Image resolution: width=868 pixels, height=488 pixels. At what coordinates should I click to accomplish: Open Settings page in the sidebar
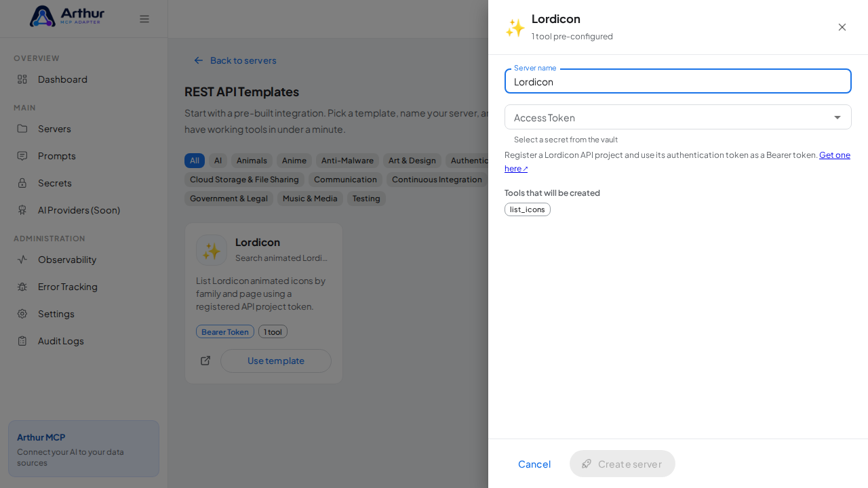click(x=84, y=314)
